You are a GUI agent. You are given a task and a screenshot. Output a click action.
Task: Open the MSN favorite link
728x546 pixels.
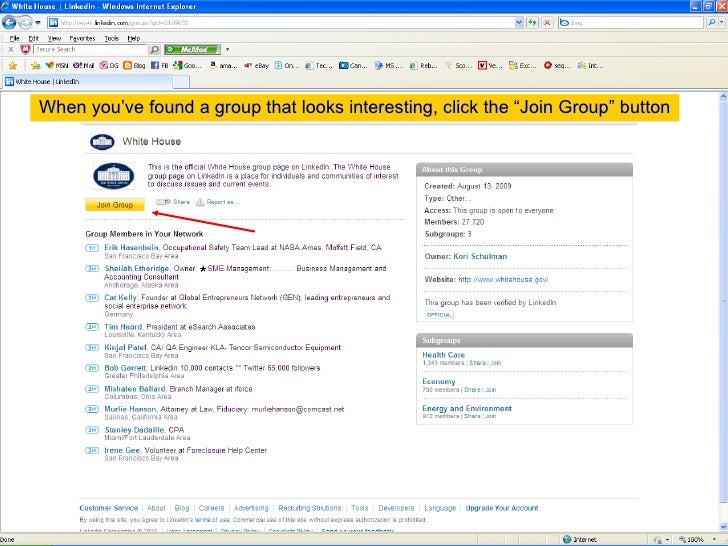(x=57, y=65)
